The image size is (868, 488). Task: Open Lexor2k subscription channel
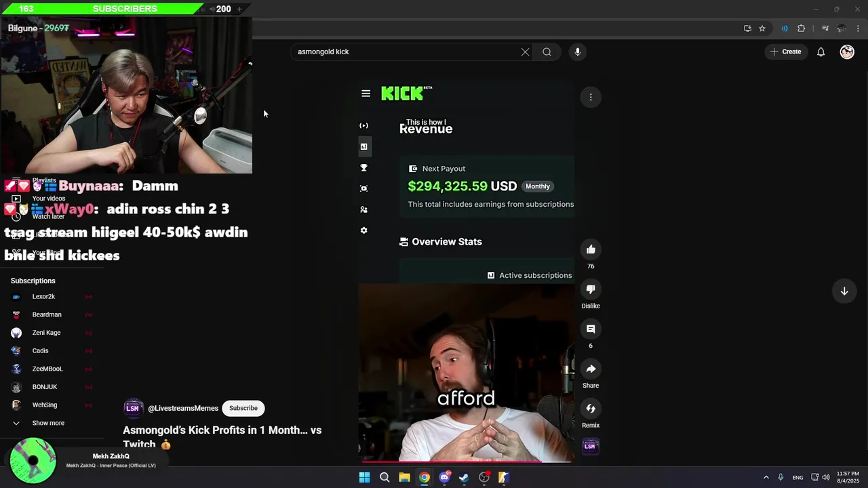click(x=43, y=296)
